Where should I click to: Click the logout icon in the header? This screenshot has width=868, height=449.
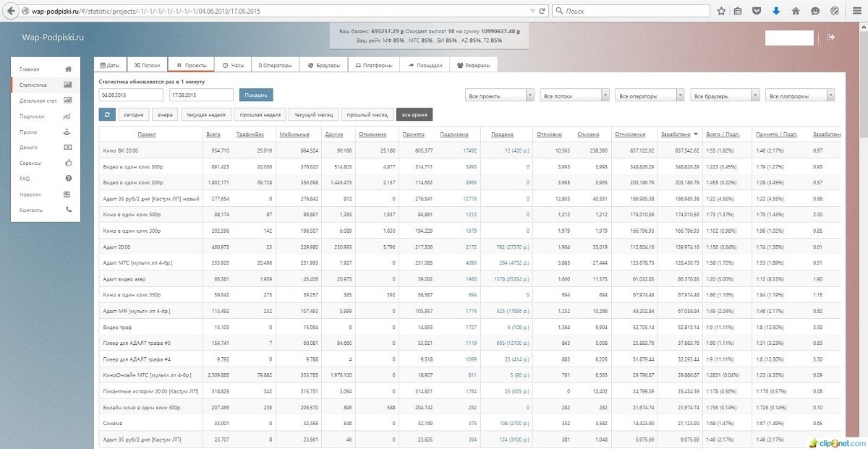coord(830,38)
